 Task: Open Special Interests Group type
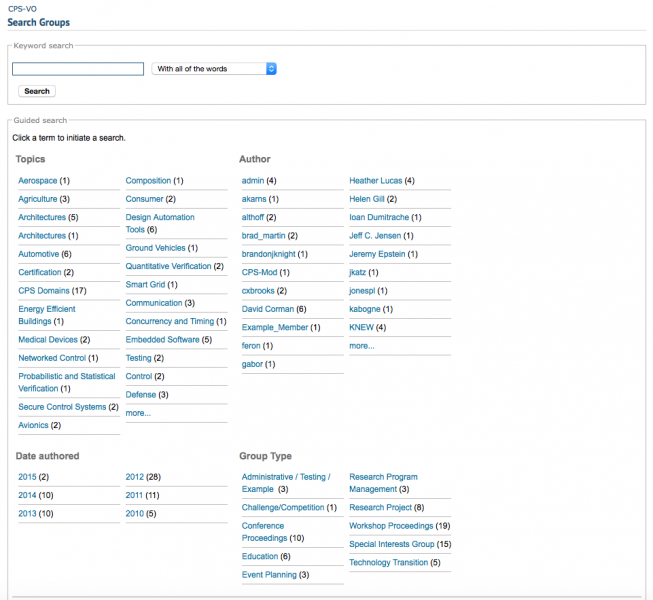[391, 544]
